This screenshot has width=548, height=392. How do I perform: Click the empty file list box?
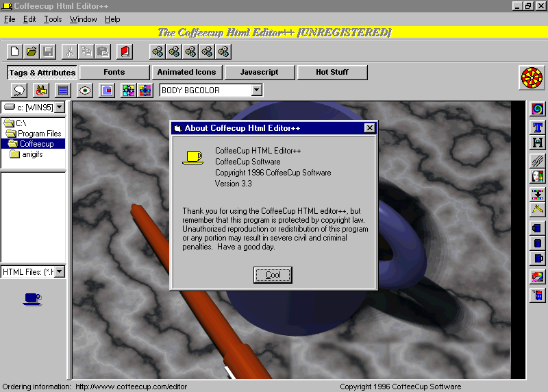[33, 217]
